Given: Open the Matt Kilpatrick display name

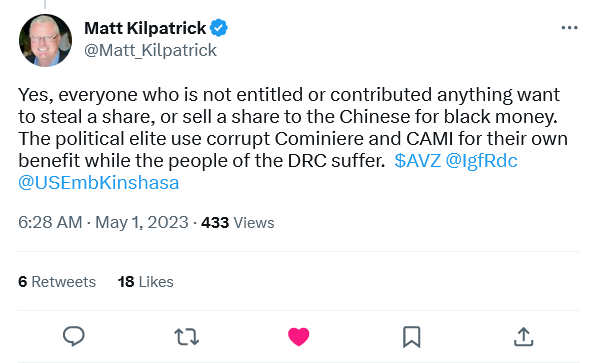Looking at the screenshot, I should point(145,28).
